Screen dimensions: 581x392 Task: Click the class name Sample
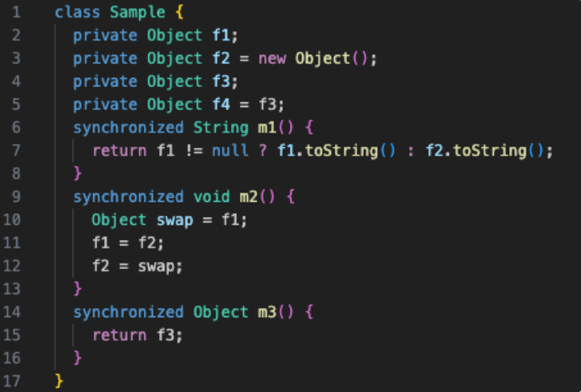(x=138, y=12)
